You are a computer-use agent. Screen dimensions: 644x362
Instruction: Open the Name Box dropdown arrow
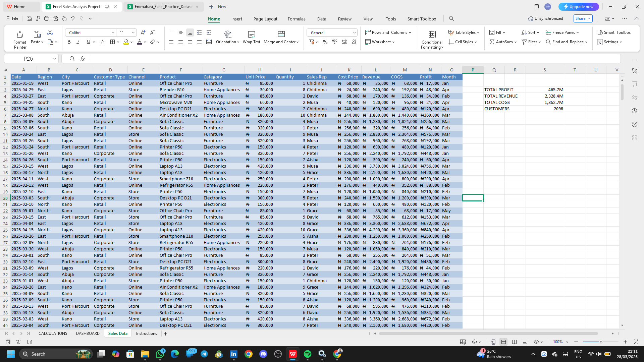coord(54,59)
